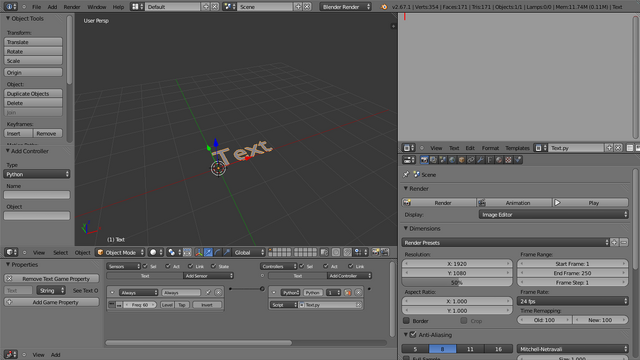Toggle Sensors Sel checkbox
The image size is (640, 360).
tap(145, 266)
